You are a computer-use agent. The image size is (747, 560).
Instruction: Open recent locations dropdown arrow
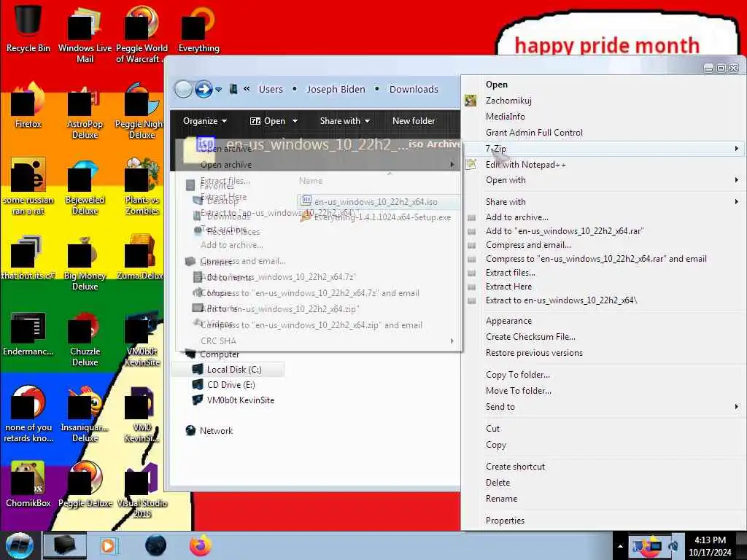[x=219, y=90]
